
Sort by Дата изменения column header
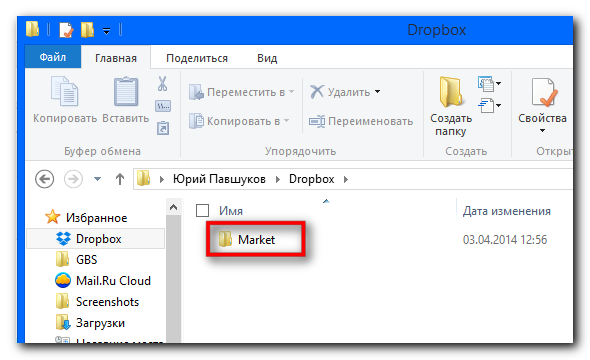click(x=506, y=211)
